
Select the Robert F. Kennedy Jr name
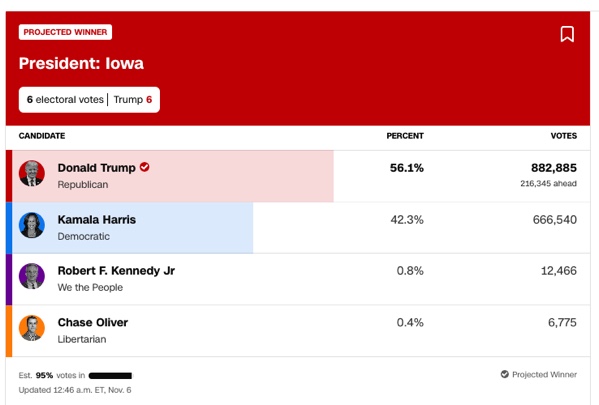pyautogui.click(x=116, y=271)
